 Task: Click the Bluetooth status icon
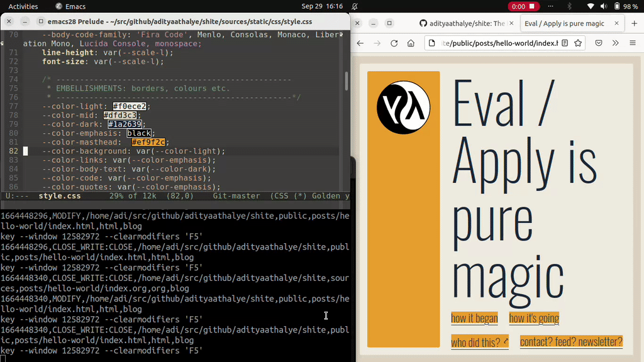coord(569,6)
